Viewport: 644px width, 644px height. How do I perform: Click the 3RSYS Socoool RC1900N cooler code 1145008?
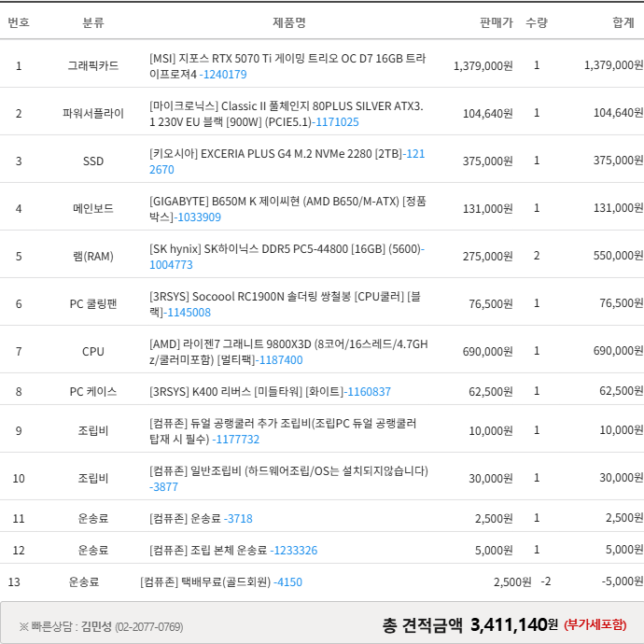(x=189, y=312)
